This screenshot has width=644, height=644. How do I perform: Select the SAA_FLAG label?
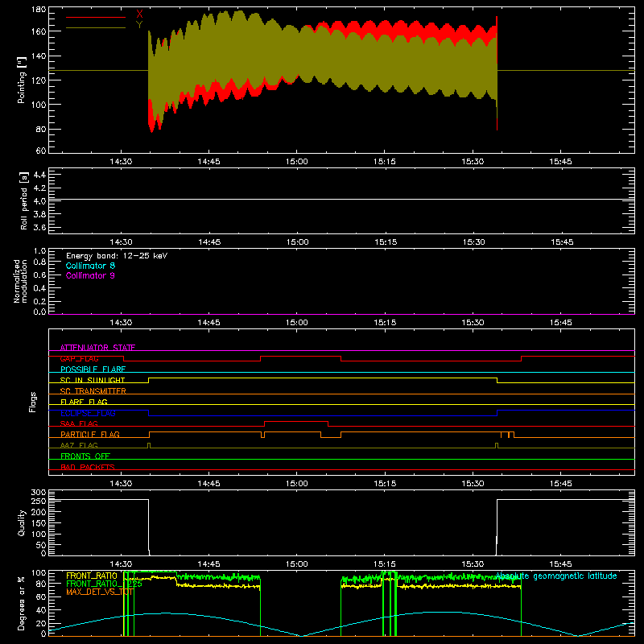79,423
